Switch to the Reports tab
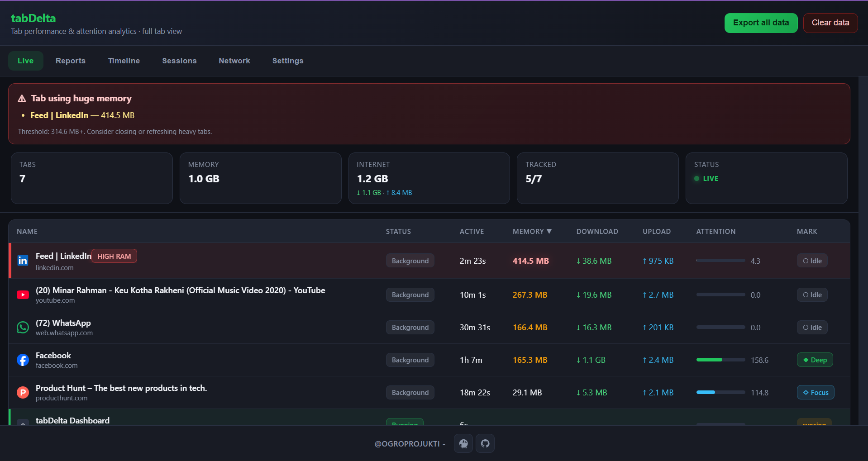 (x=71, y=61)
